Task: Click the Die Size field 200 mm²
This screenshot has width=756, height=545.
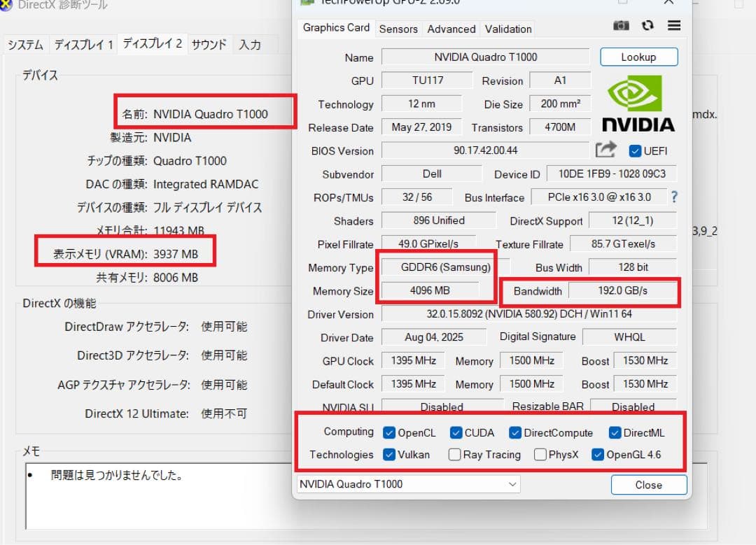Action: pos(560,104)
